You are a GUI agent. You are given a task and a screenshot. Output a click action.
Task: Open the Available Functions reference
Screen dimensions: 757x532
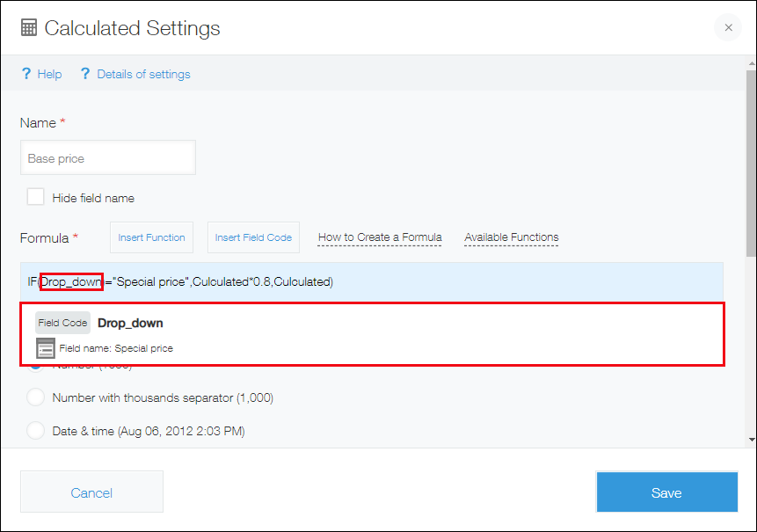coord(511,237)
